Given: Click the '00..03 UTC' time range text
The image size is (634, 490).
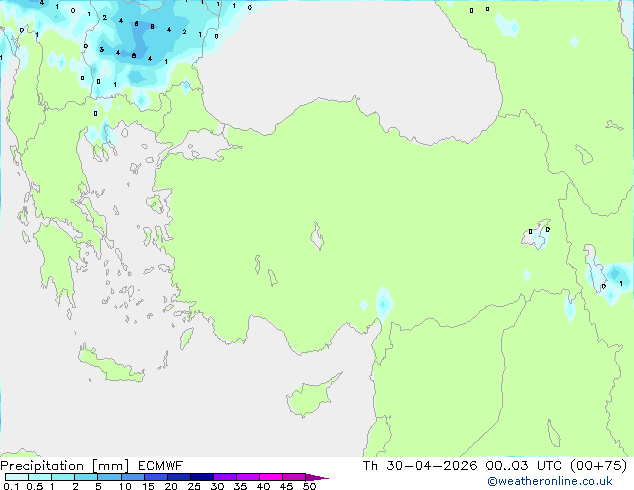Looking at the screenshot, I should coord(524,466).
